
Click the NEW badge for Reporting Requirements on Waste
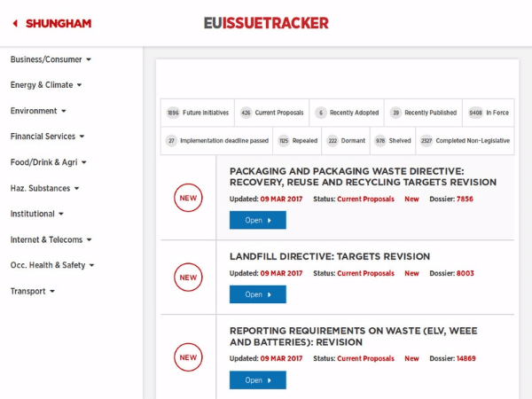[188, 357]
